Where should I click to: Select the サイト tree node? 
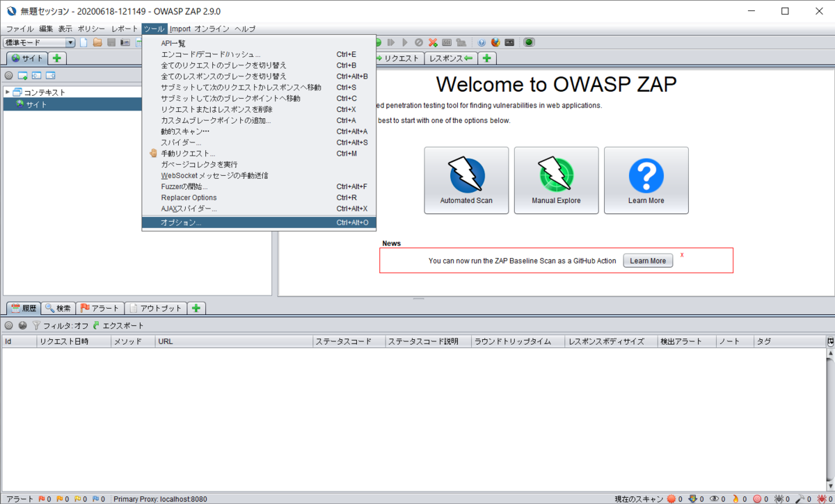tap(36, 104)
